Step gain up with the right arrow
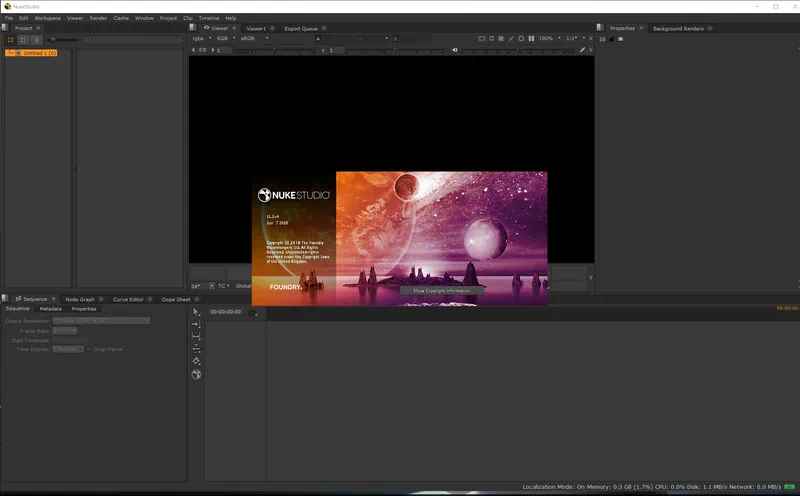This screenshot has height=496, width=800. coord(213,50)
